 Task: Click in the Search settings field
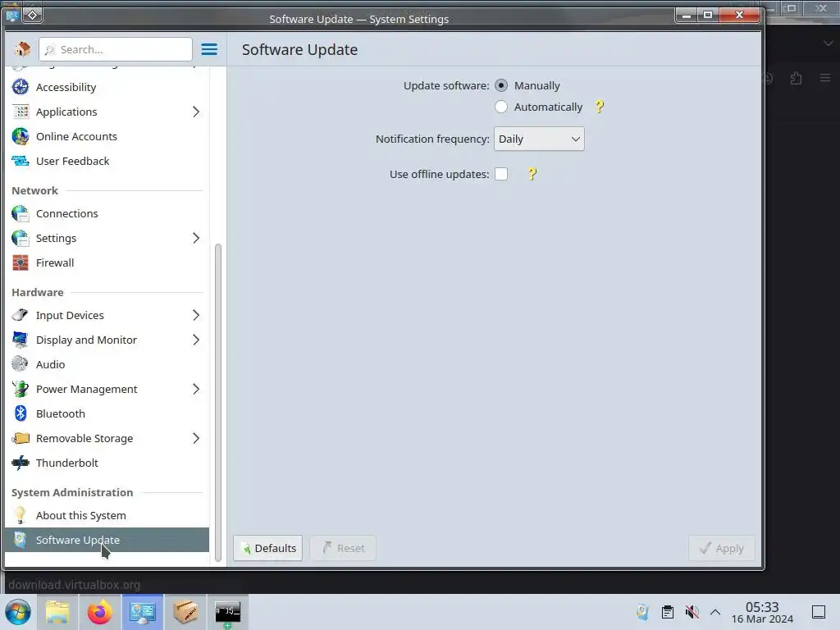pos(116,49)
